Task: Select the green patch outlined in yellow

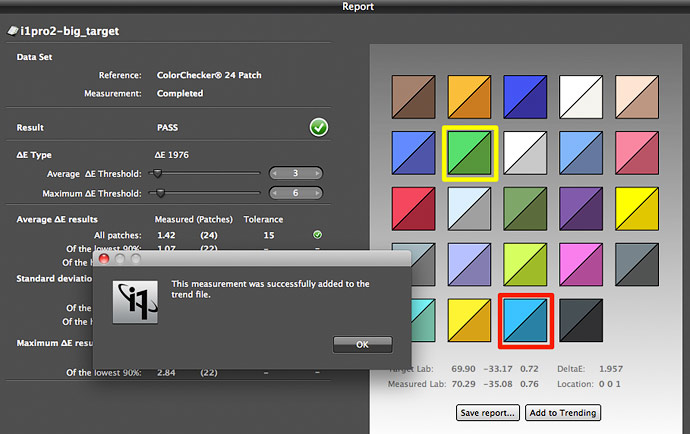Action: click(x=469, y=153)
